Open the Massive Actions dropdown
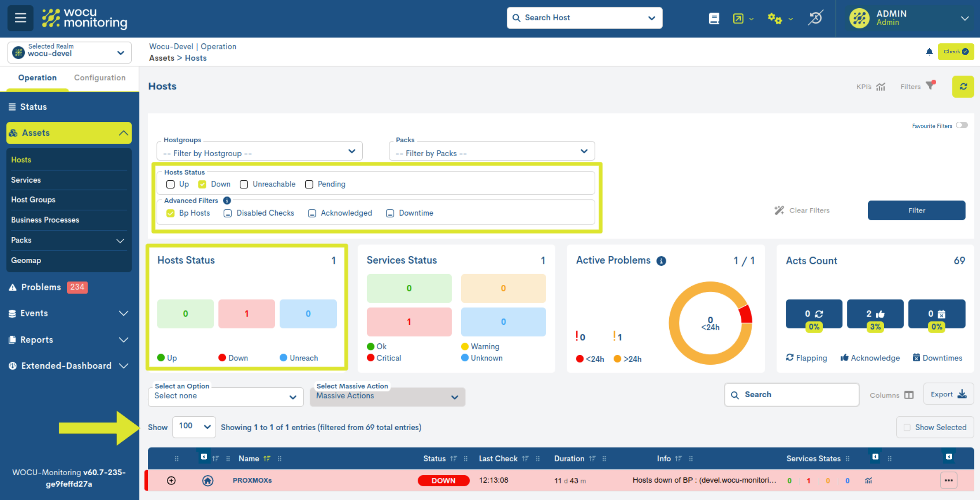Image resolution: width=980 pixels, height=500 pixels. click(387, 396)
